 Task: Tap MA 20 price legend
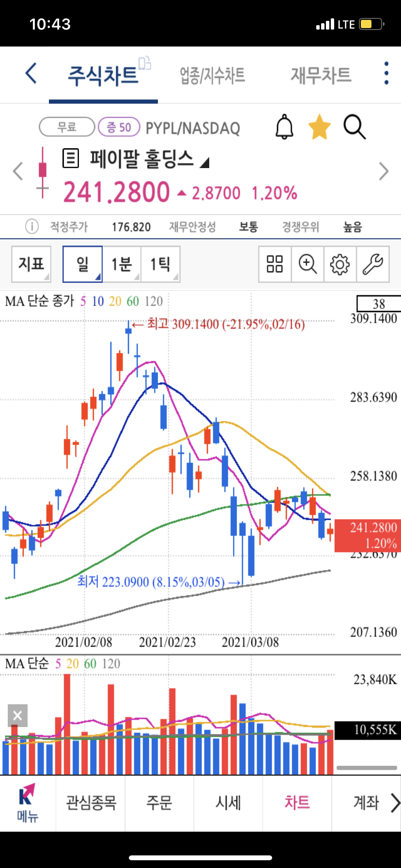[x=115, y=301]
